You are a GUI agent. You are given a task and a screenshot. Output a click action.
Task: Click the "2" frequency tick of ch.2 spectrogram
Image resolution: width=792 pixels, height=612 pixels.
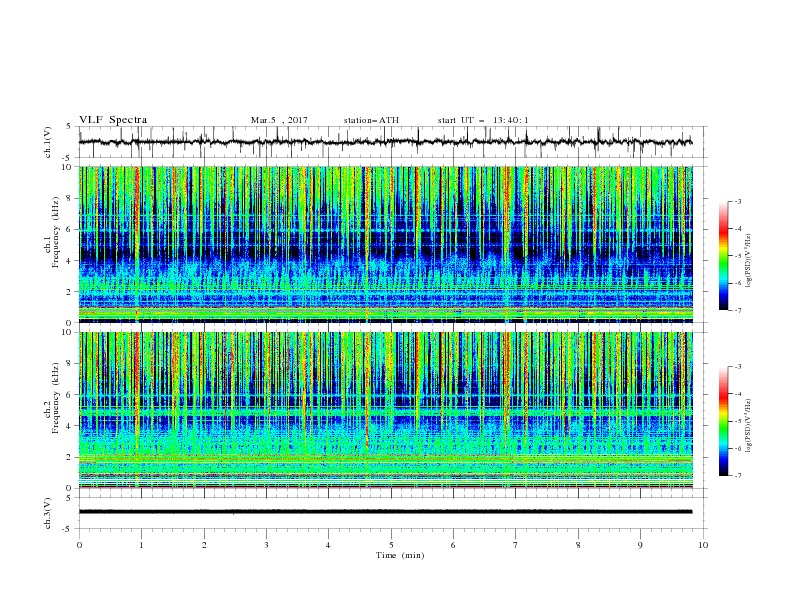click(70, 457)
